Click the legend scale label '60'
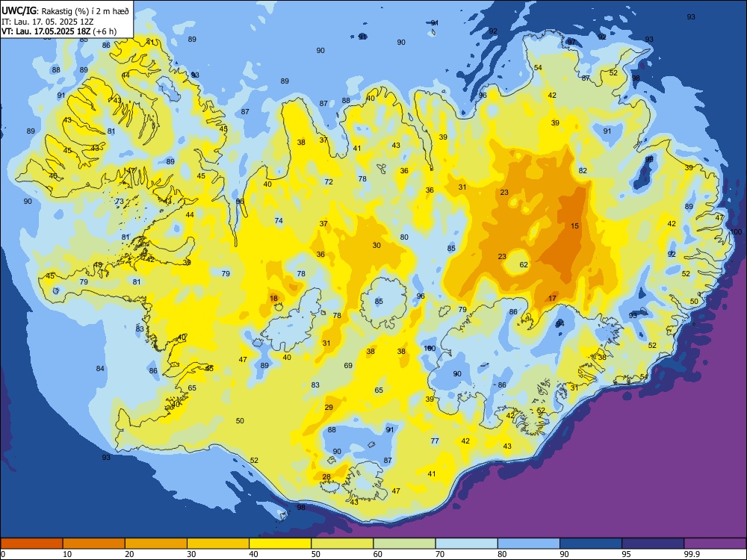The image size is (747, 560). click(378, 554)
